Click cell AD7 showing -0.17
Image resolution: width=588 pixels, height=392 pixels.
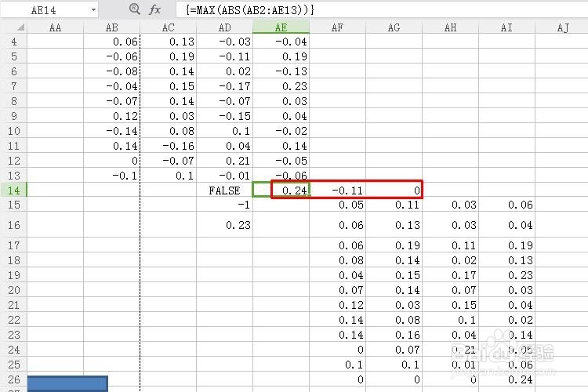click(x=225, y=86)
